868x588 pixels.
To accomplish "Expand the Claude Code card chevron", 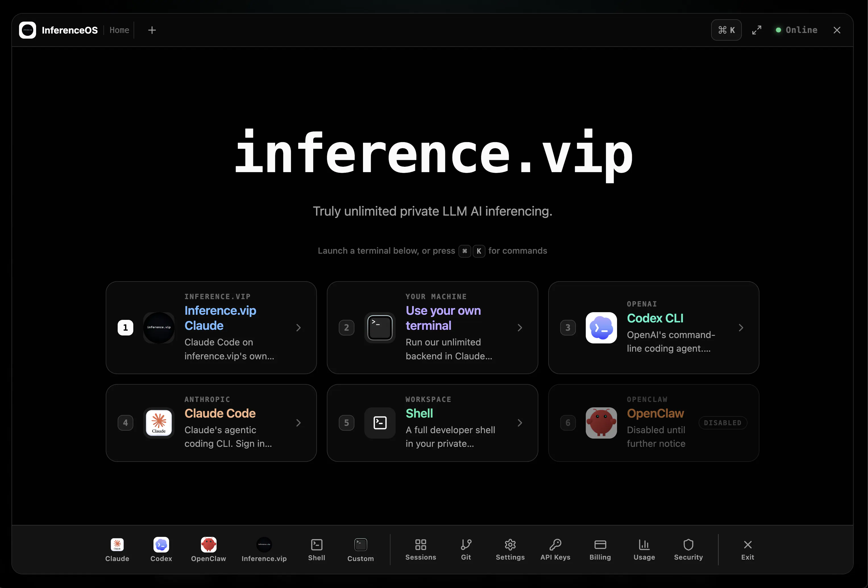I will tap(298, 423).
